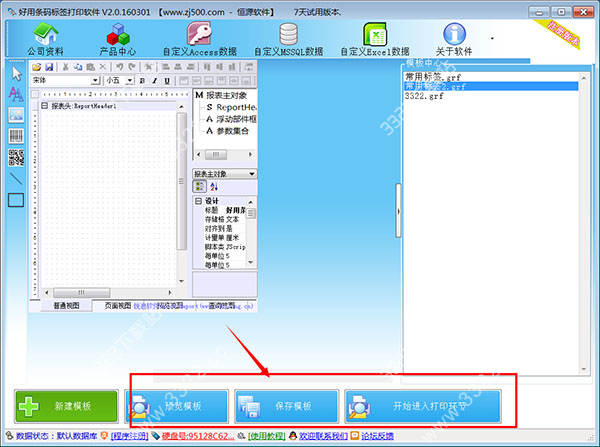Select the line drawing tool
The image size is (600, 447).
(x=16, y=178)
